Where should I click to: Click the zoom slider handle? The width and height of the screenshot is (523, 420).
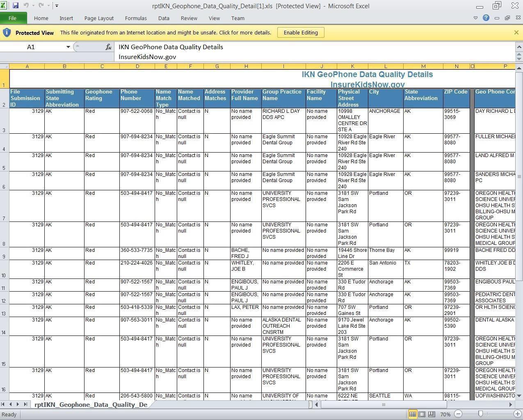tap(480, 414)
